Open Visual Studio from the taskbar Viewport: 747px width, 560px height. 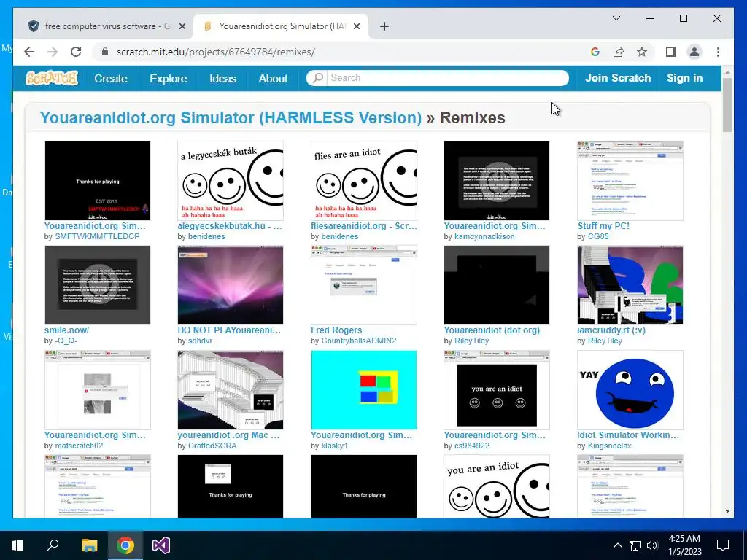(x=161, y=545)
